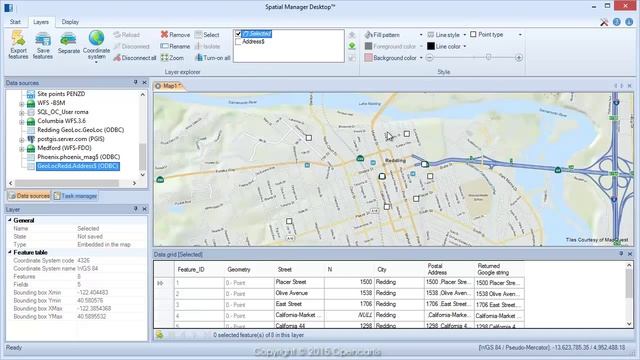Switch to the Start ribbon tab
This screenshot has width=640, height=360.
point(15,22)
